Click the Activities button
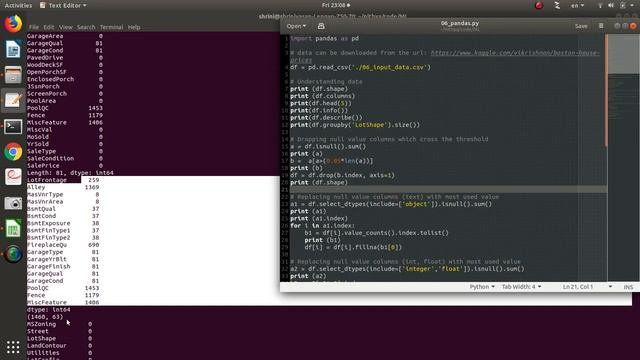This screenshot has height=360, width=640. point(18,5)
